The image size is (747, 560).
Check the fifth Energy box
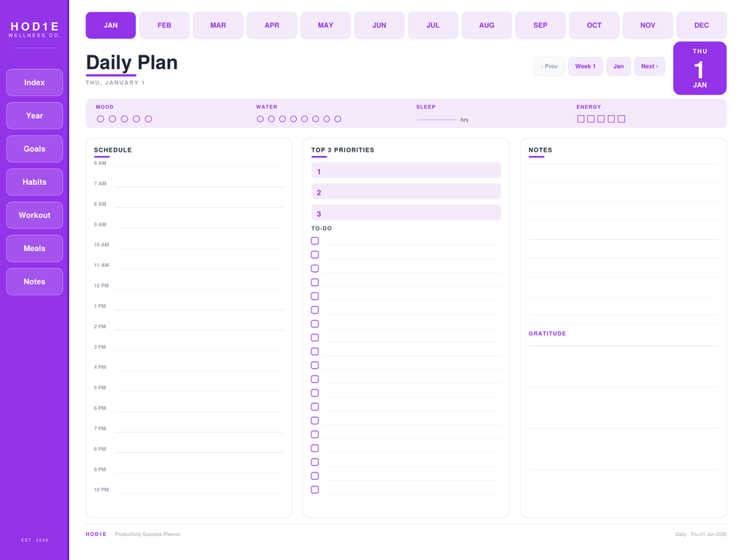[622, 119]
